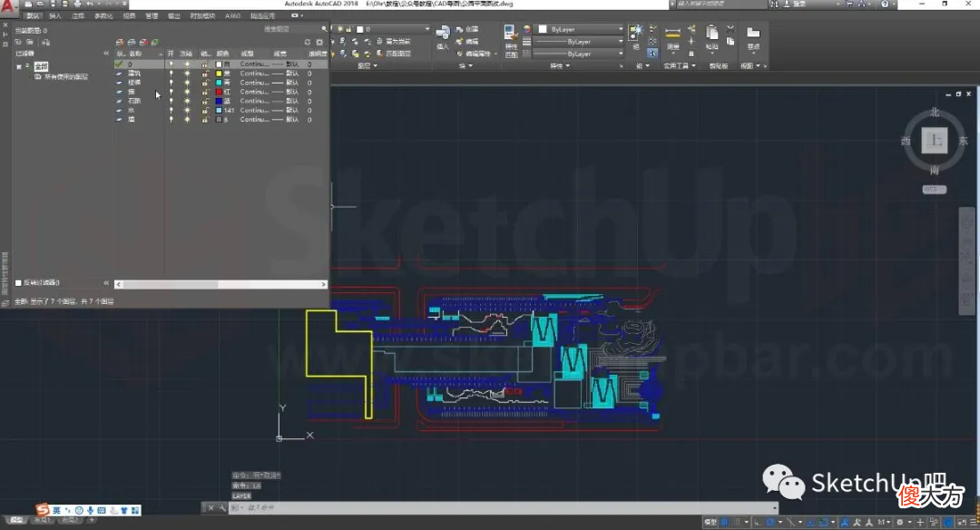The width and height of the screenshot is (980, 530).
Task: Expand the 图层 ribbon panel
Action: (367, 65)
